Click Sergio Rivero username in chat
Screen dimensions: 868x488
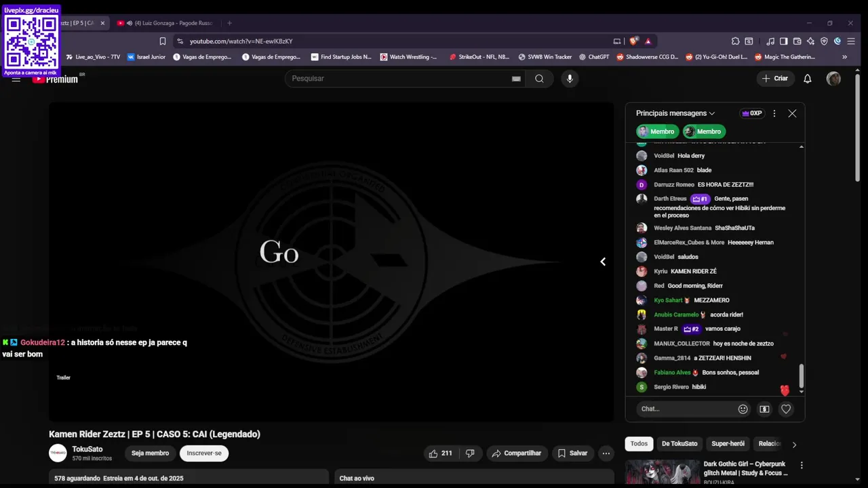click(x=671, y=387)
